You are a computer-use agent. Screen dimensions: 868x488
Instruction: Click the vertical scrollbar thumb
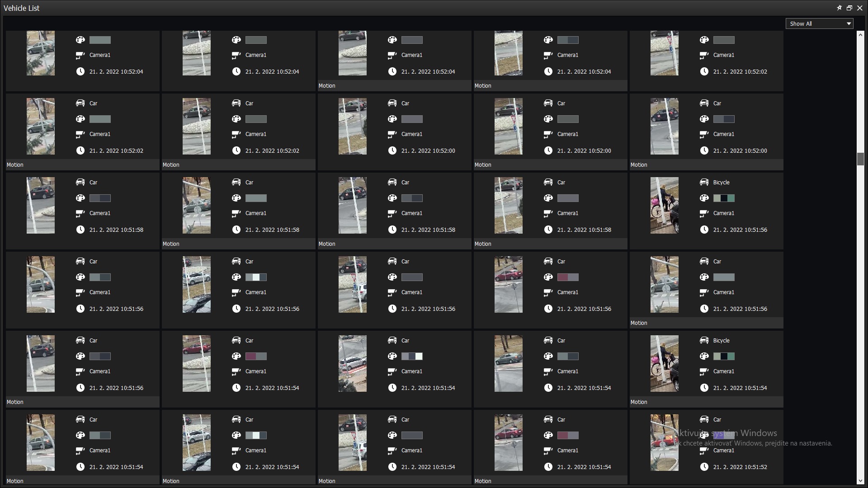click(x=860, y=159)
